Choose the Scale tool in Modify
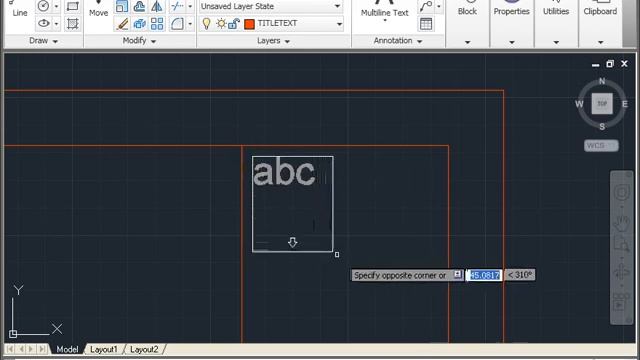The height and width of the screenshot is (360, 640). click(122, 6)
